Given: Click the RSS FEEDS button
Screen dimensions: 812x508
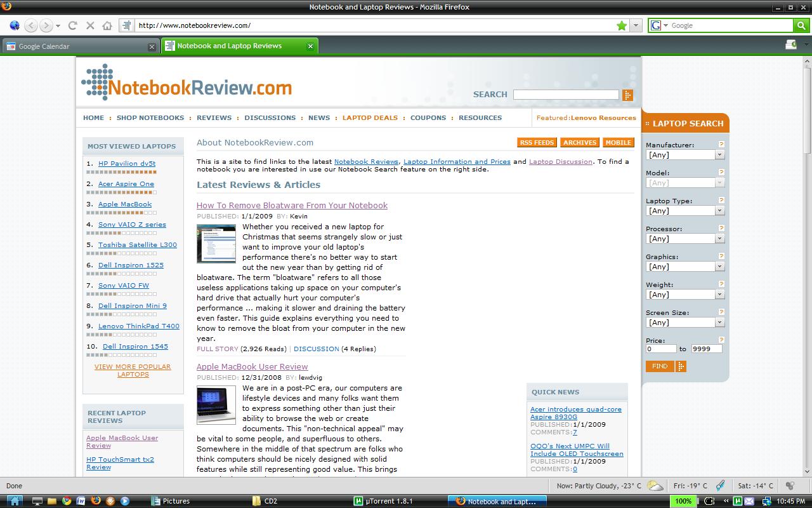Looking at the screenshot, I should pyautogui.click(x=537, y=142).
